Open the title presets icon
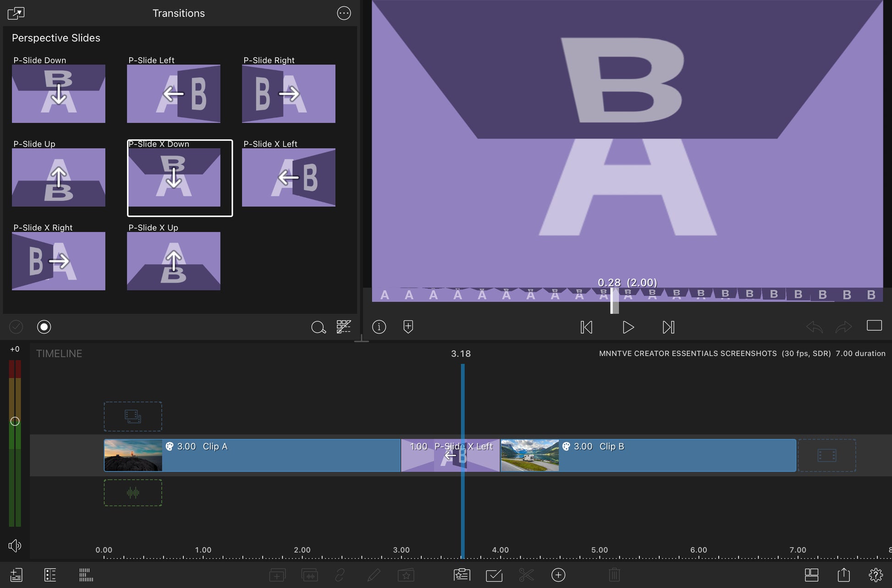This screenshot has height=588, width=892. pos(462,575)
